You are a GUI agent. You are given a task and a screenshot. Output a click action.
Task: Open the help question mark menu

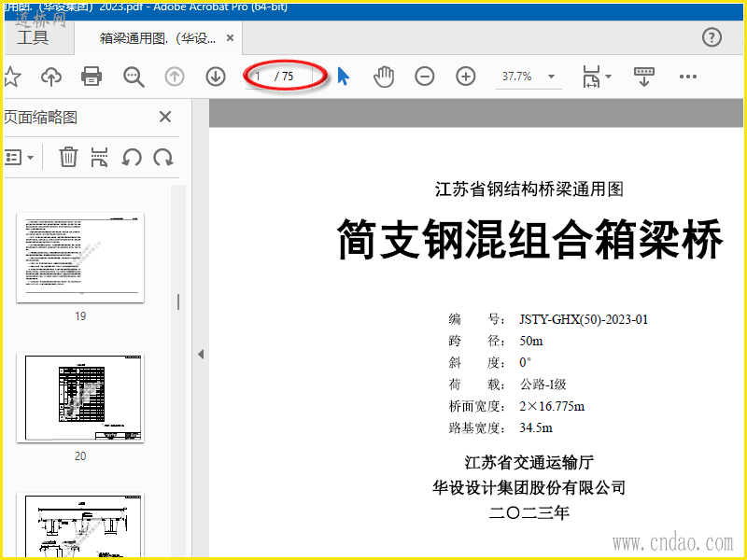click(x=712, y=37)
